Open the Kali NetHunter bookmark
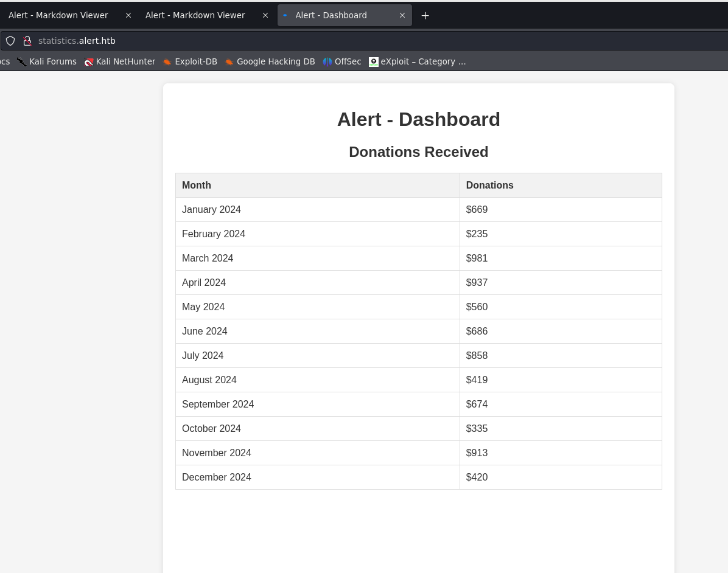 coord(120,61)
